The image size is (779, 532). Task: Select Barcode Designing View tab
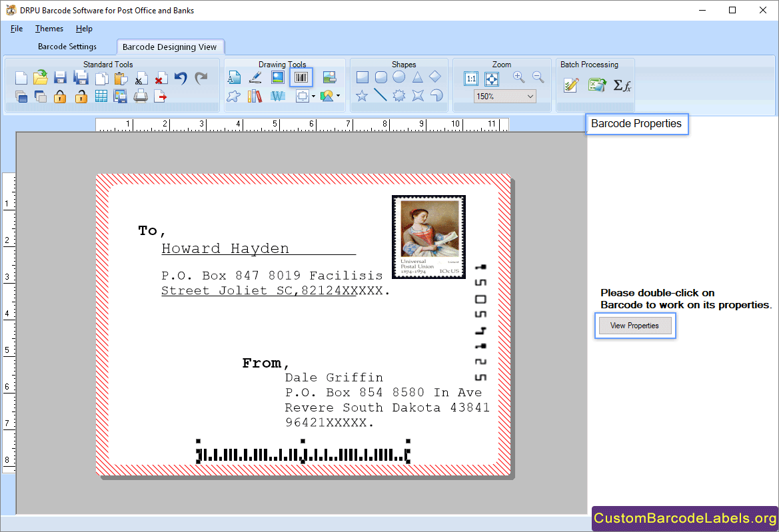[x=169, y=47]
